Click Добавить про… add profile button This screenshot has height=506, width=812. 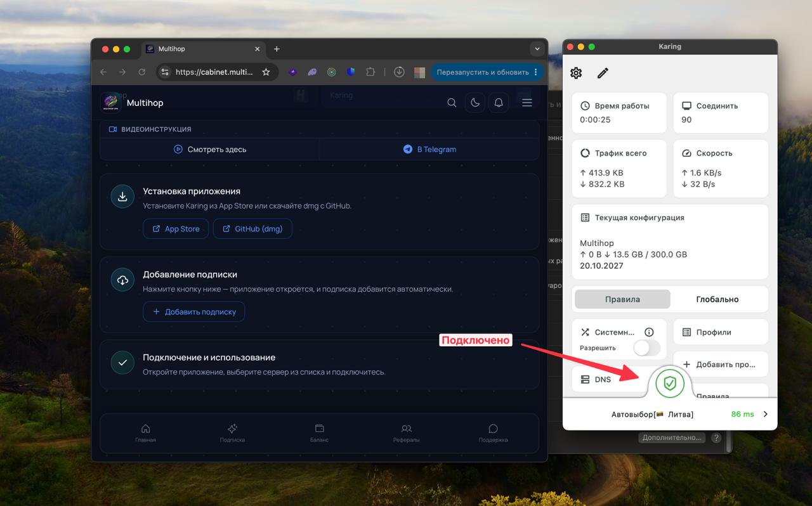tap(721, 365)
